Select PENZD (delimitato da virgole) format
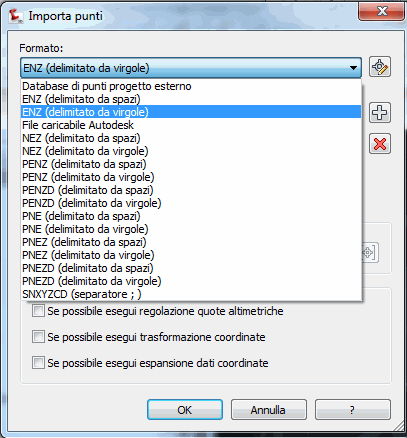 click(x=191, y=203)
